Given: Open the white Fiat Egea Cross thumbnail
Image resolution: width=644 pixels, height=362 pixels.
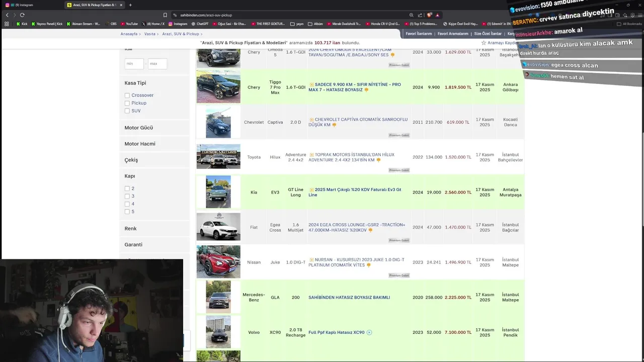Looking at the screenshot, I should pos(218,227).
